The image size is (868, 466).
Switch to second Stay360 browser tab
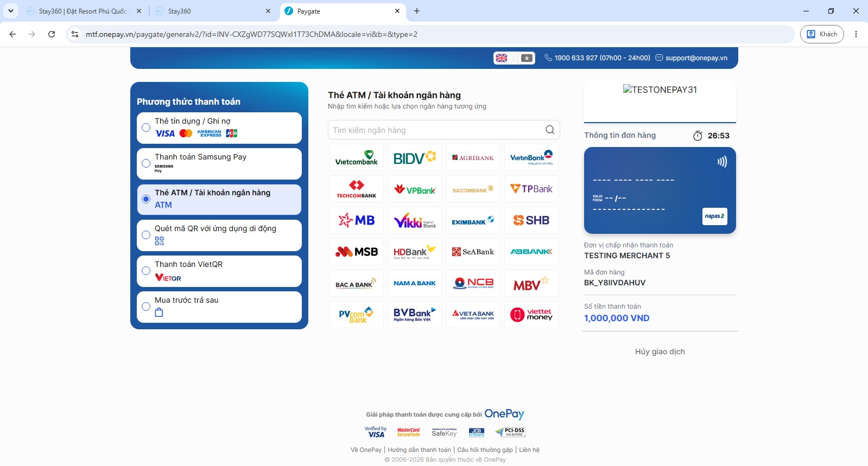click(213, 11)
